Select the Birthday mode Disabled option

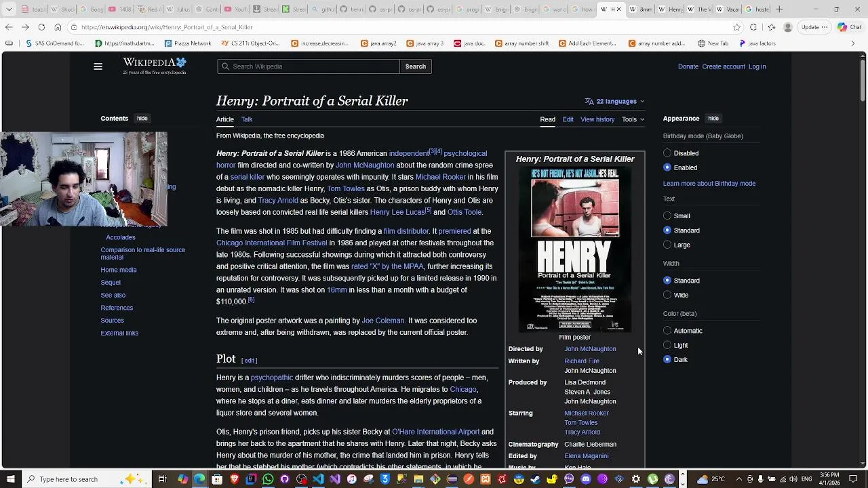(x=667, y=153)
